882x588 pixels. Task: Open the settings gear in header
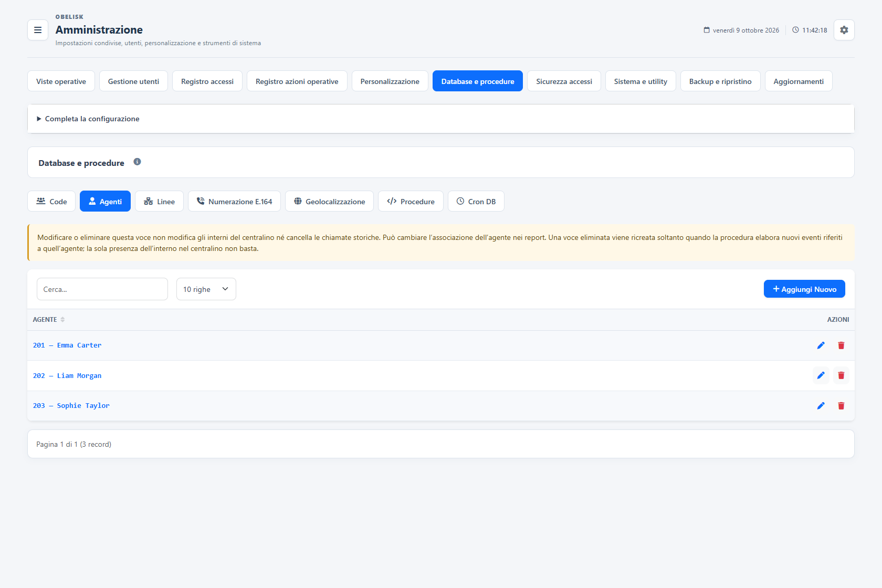click(844, 30)
